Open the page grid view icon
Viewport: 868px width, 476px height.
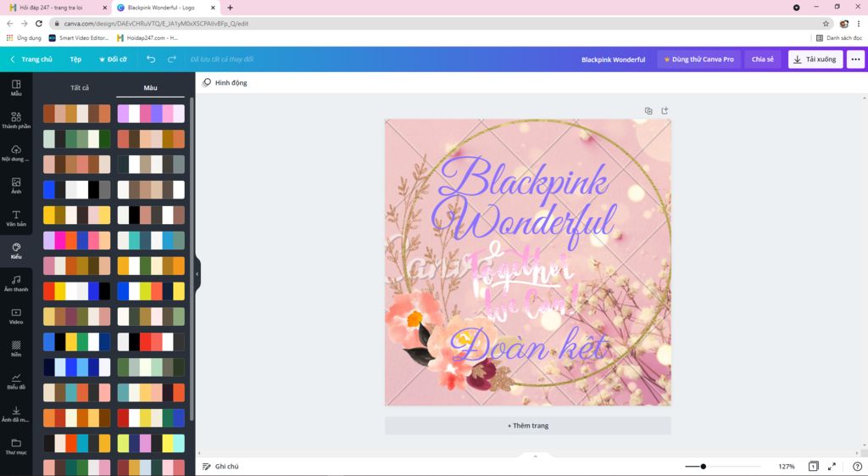tap(813, 467)
